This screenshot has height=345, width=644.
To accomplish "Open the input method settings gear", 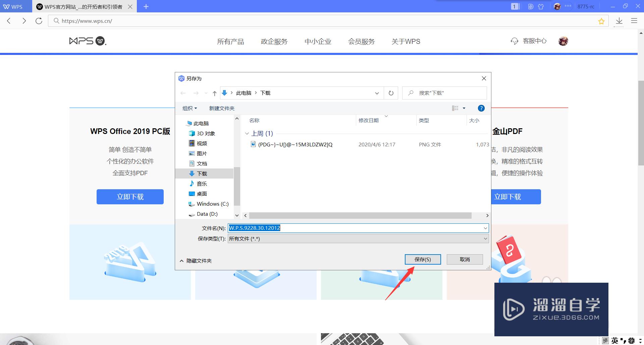I will click(x=631, y=341).
